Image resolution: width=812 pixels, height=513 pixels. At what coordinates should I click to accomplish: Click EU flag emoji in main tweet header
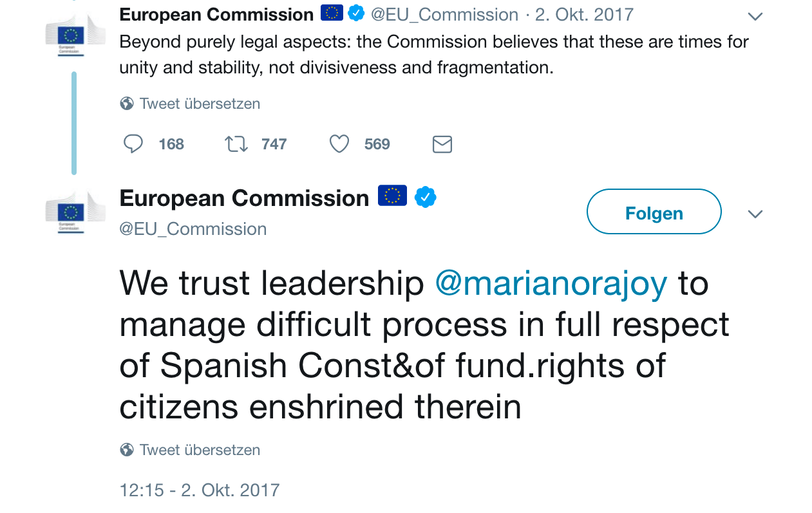392,196
